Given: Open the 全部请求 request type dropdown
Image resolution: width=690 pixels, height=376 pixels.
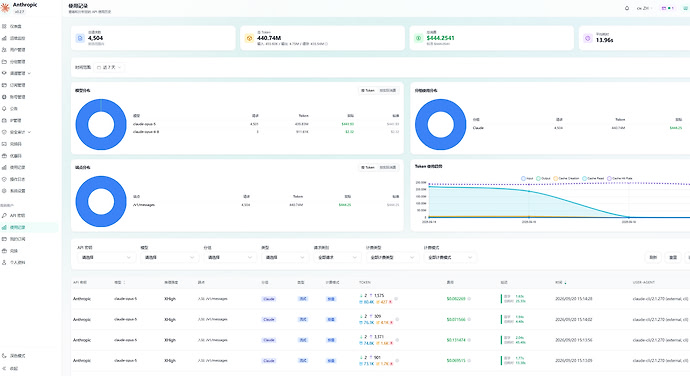Looking at the screenshot, I should point(337,257).
